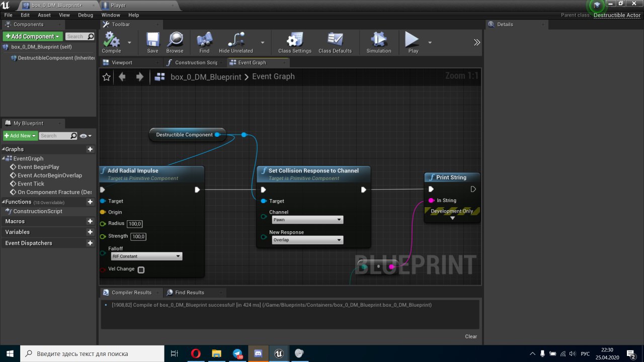644x362 pixels.
Task: Open the Help menu
Action: click(x=133, y=15)
